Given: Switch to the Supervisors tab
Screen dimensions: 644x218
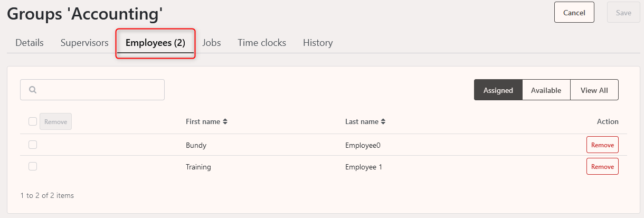Looking at the screenshot, I should pyautogui.click(x=84, y=43).
